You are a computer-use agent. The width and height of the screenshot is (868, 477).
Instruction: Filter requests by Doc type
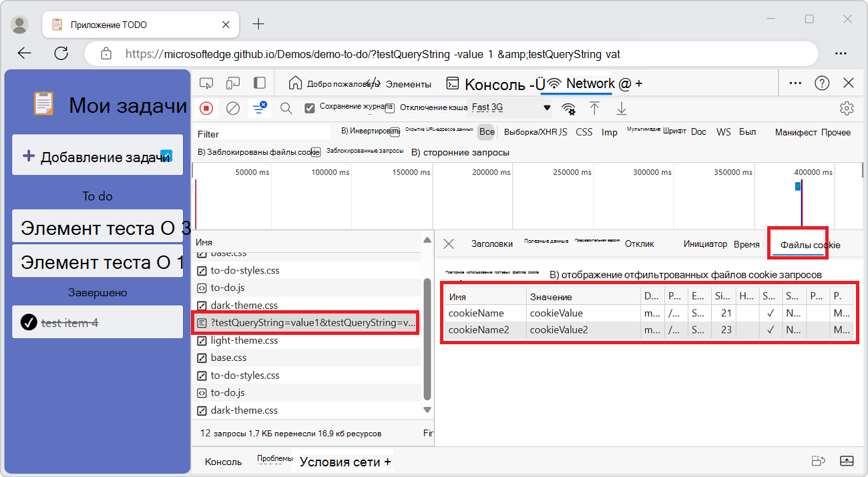click(x=698, y=132)
